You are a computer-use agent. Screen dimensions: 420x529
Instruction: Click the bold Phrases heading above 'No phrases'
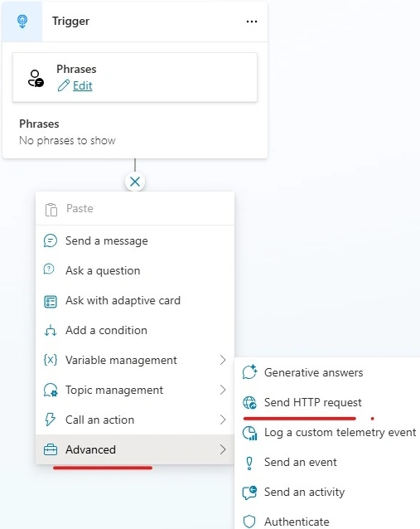[39, 124]
